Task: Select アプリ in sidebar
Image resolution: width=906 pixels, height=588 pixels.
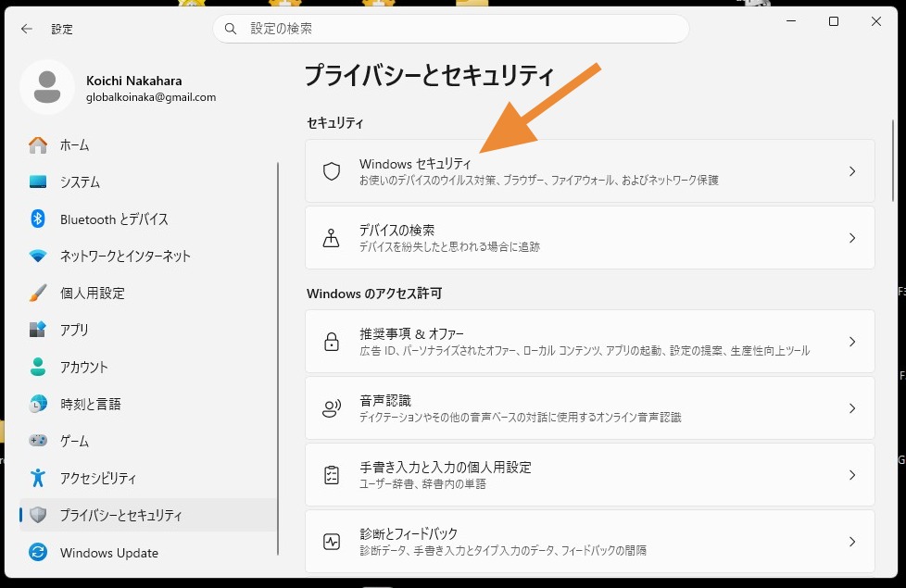Action: [74, 330]
